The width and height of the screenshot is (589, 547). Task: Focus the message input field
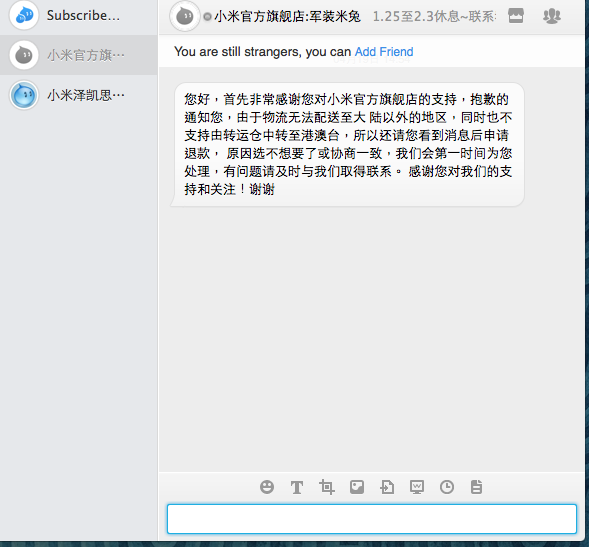[372, 519]
